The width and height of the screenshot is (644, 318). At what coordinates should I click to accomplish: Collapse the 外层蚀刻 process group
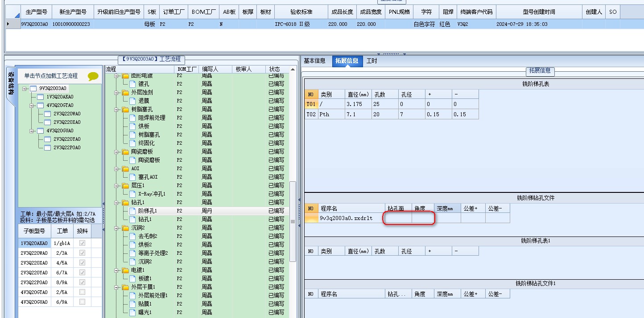tap(117, 93)
